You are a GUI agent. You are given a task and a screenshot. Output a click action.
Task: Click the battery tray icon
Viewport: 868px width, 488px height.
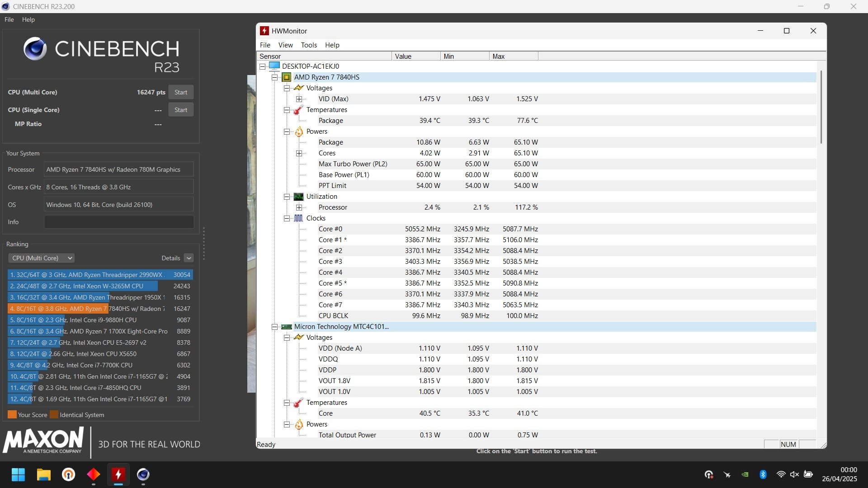tap(808, 474)
